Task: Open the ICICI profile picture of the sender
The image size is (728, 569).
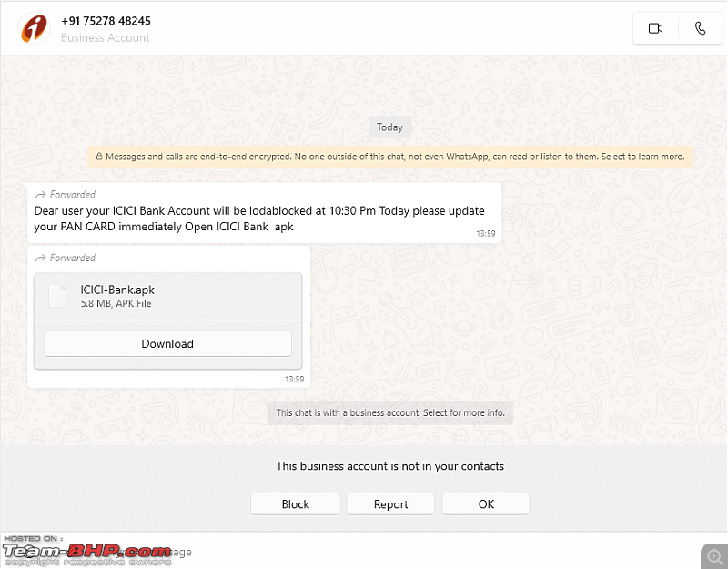Action: pyautogui.click(x=34, y=28)
